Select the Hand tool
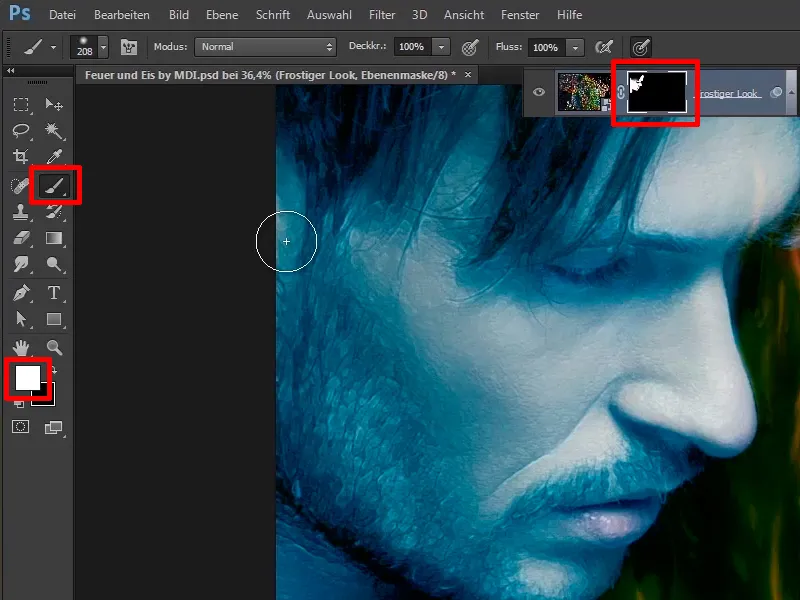Image resolution: width=800 pixels, height=600 pixels. 21,348
